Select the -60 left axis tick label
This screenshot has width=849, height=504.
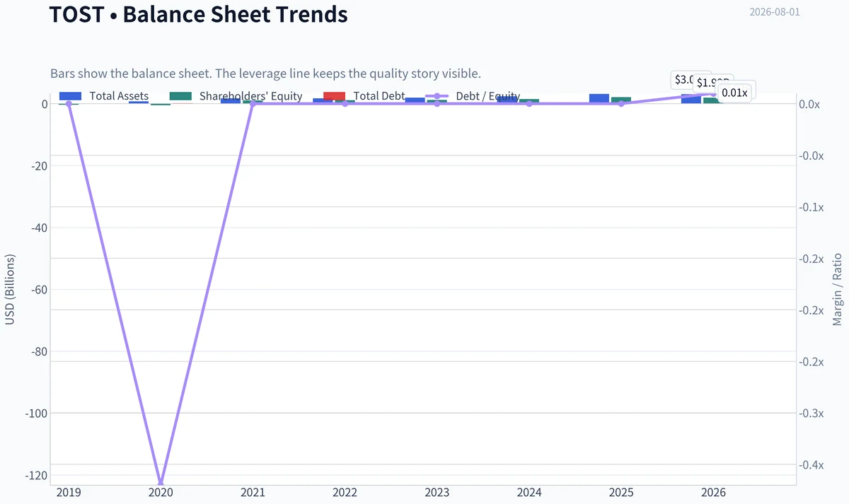pyautogui.click(x=40, y=290)
